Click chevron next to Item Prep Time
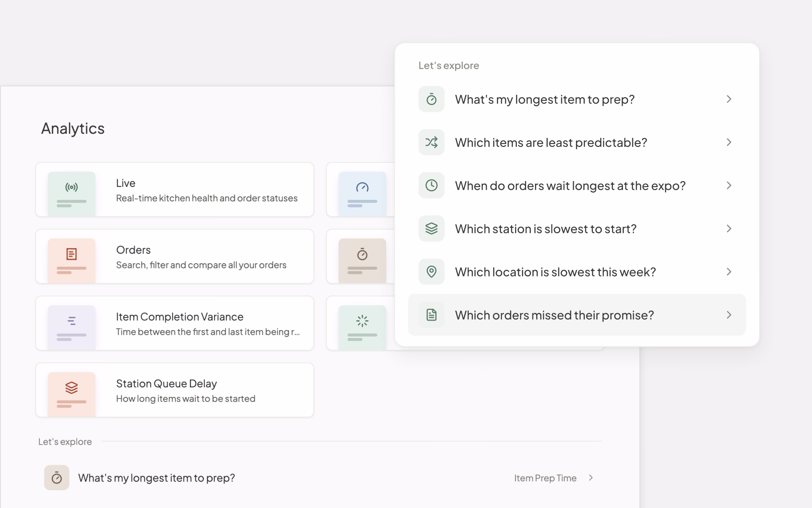The width and height of the screenshot is (812, 508). tap(591, 478)
